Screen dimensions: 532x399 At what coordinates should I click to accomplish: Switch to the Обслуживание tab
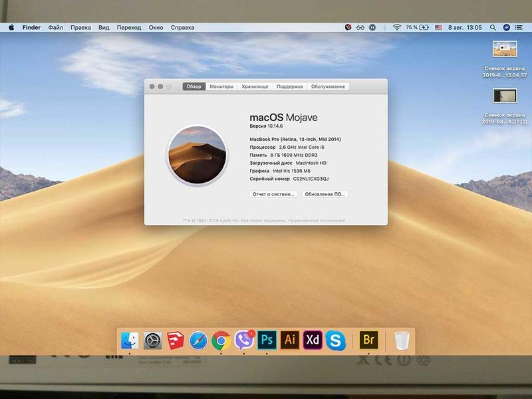click(x=328, y=86)
